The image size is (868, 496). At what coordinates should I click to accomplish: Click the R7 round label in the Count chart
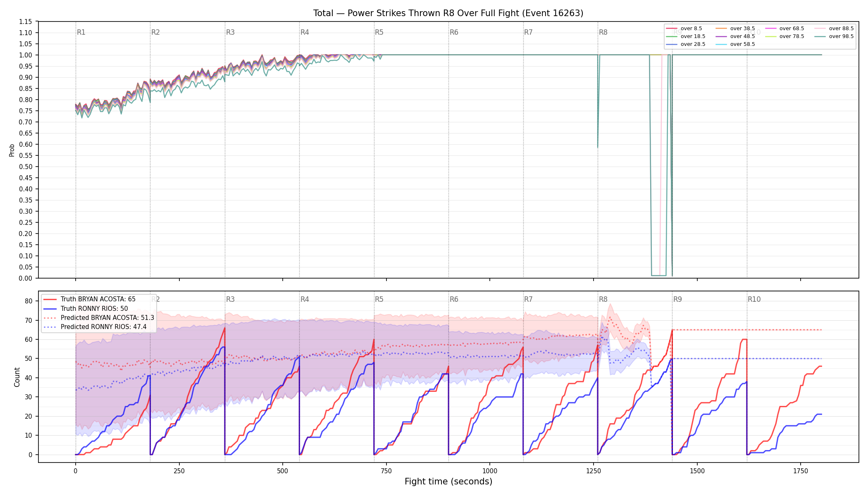tap(528, 299)
